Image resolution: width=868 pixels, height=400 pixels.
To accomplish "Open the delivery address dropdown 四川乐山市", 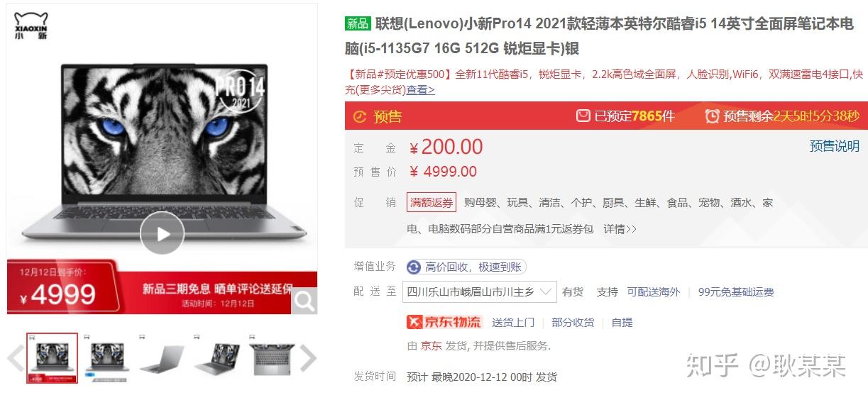I will [x=479, y=291].
